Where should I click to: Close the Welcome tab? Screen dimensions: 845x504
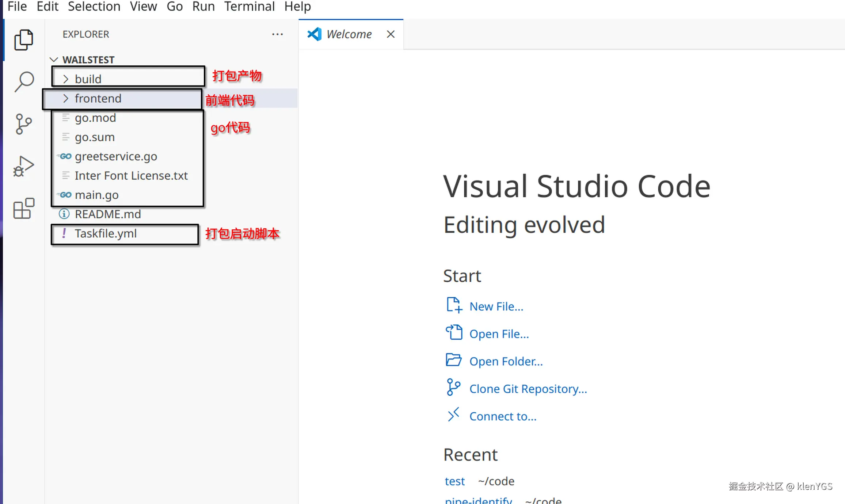tap(391, 34)
